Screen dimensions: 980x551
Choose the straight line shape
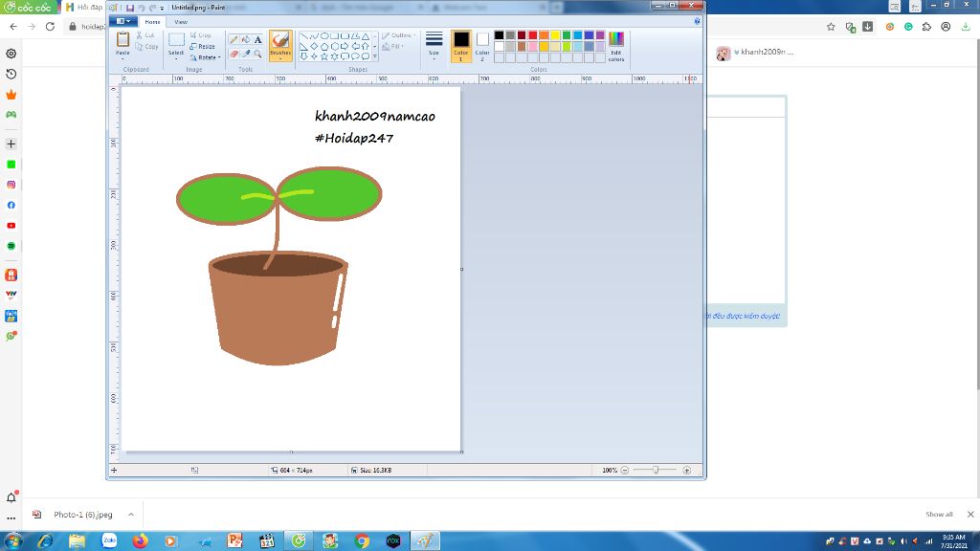(x=303, y=36)
